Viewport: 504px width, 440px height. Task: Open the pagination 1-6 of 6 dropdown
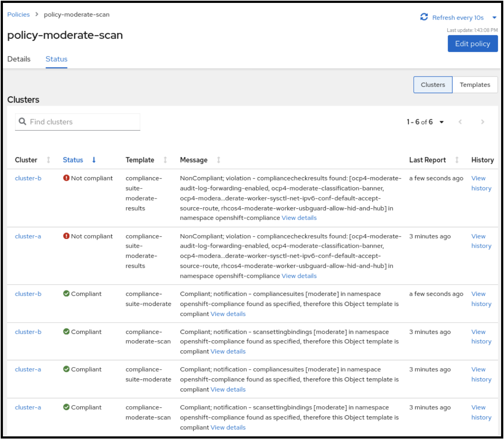(x=441, y=122)
